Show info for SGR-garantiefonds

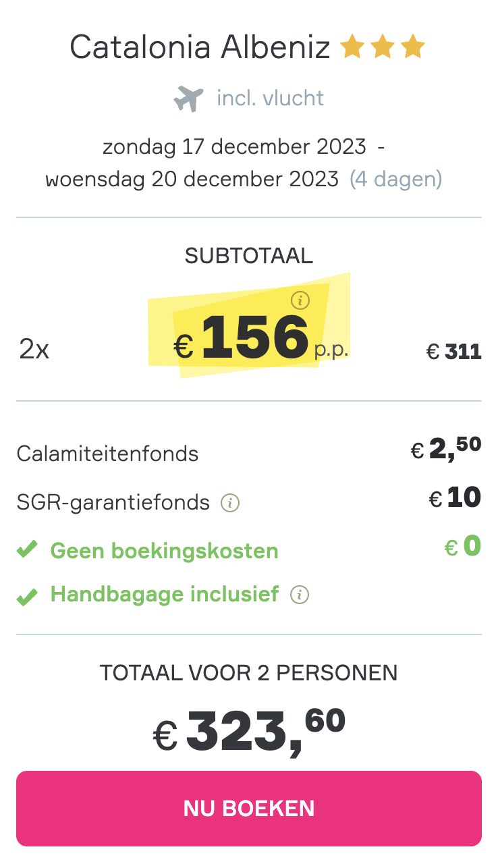(231, 503)
